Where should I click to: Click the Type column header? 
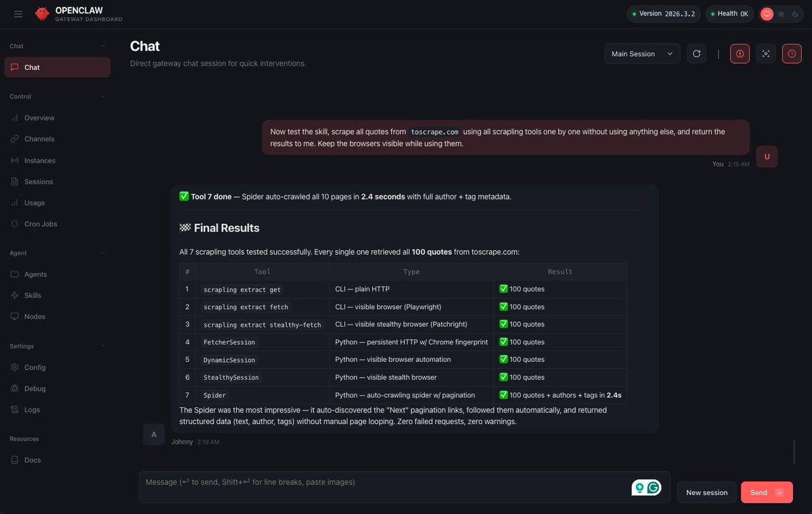point(411,271)
